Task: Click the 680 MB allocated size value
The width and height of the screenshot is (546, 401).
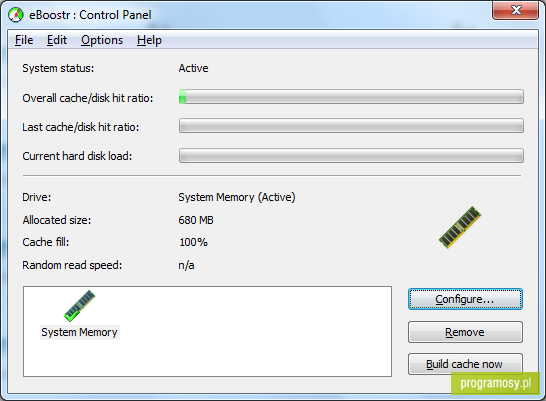Action: pos(196,220)
